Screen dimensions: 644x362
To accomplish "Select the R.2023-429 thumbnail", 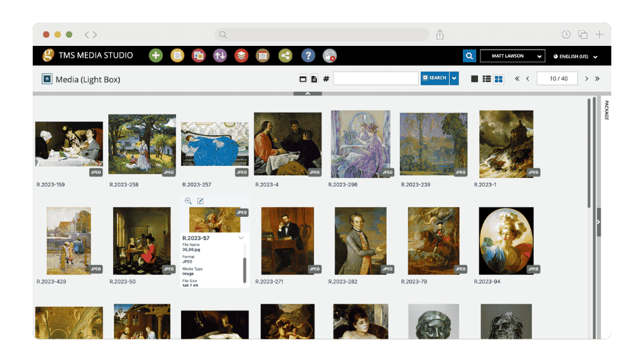I will [x=69, y=241].
